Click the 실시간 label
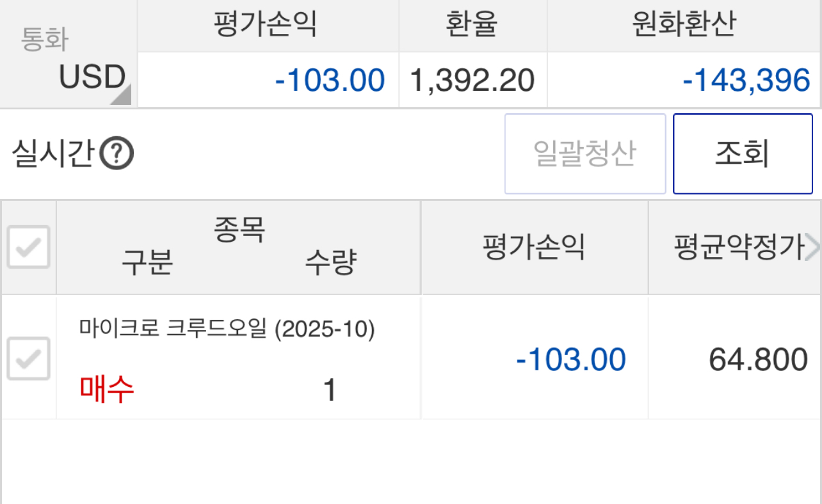Screen dimensions: 822x504 coord(53,154)
